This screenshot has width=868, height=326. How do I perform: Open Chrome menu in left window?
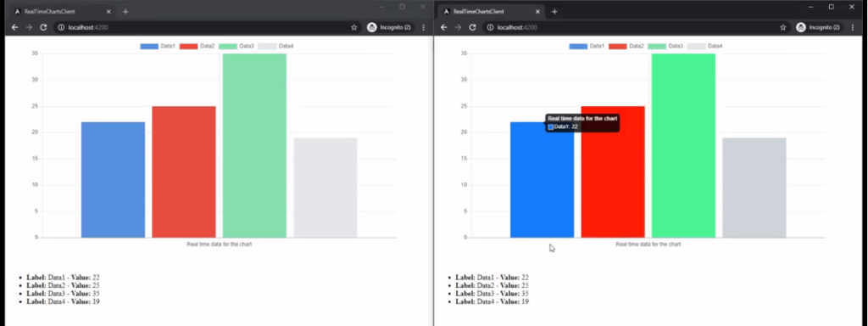point(424,27)
